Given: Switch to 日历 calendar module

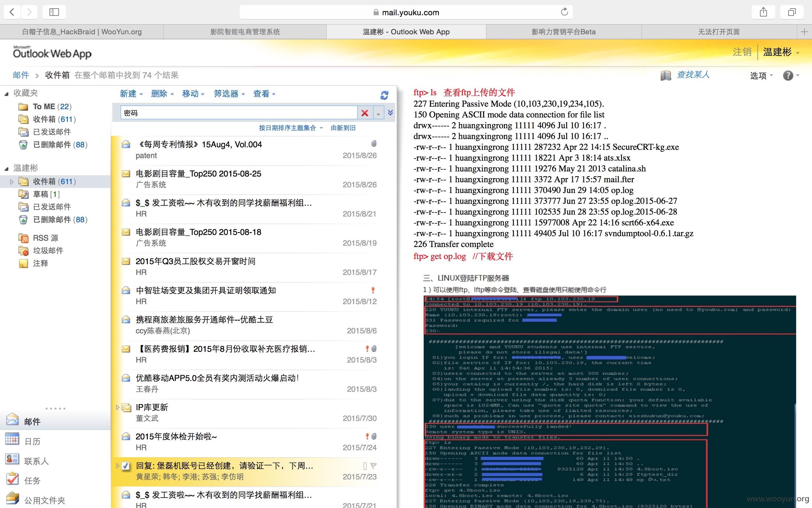Looking at the screenshot, I should tap(55, 441).
